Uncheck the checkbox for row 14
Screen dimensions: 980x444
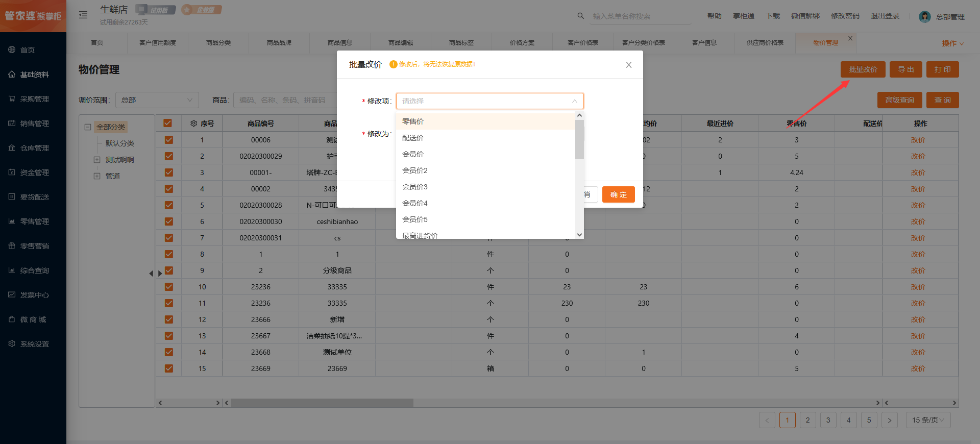tap(169, 352)
